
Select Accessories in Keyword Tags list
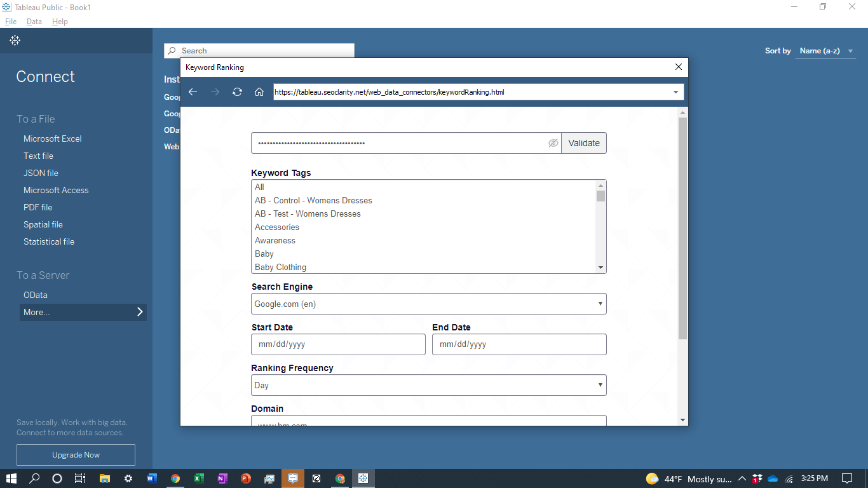pyautogui.click(x=277, y=227)
